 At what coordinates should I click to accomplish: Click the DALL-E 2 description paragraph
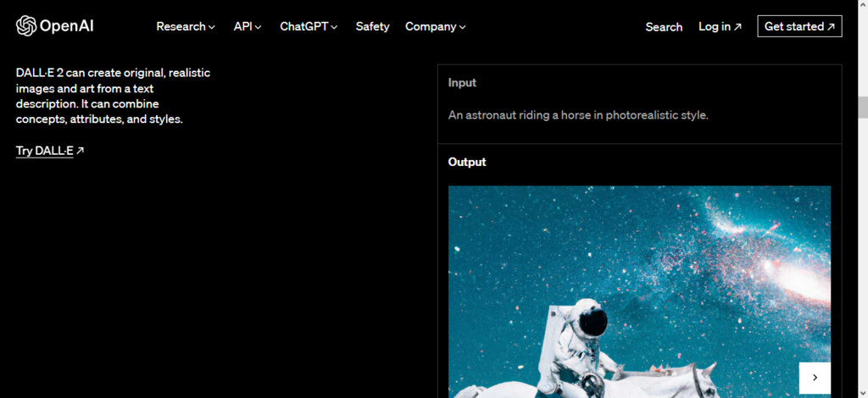tap(113, 96)
